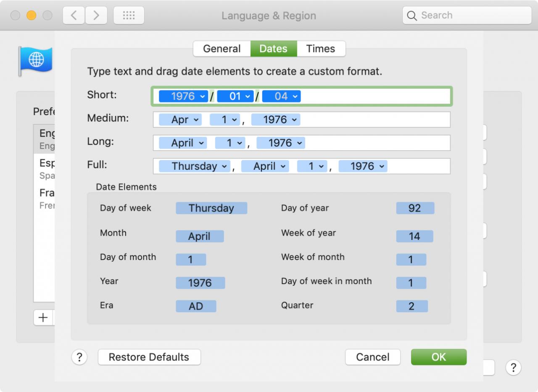Switch to the Times tab
538x392 pixels.
(321, 49)
